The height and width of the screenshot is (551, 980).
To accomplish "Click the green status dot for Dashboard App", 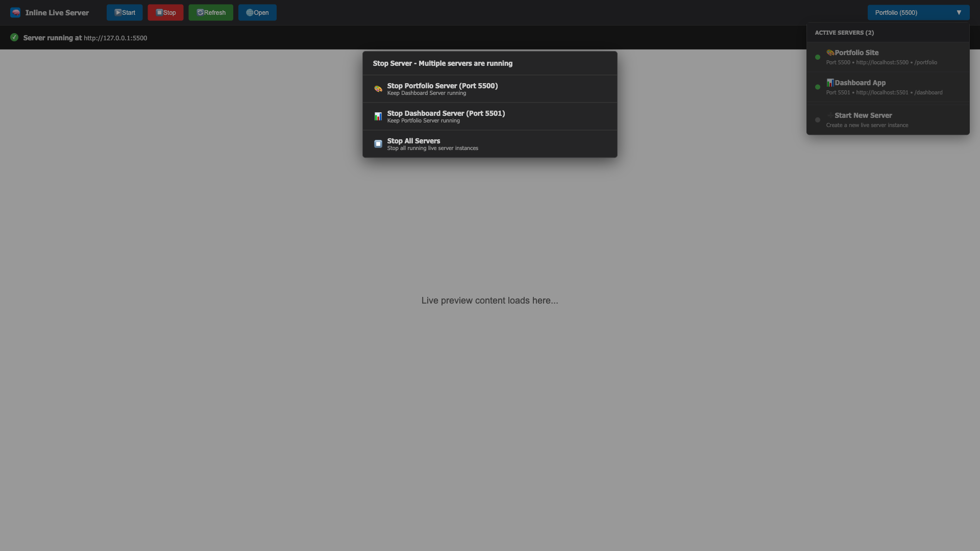I will point(818,87).
